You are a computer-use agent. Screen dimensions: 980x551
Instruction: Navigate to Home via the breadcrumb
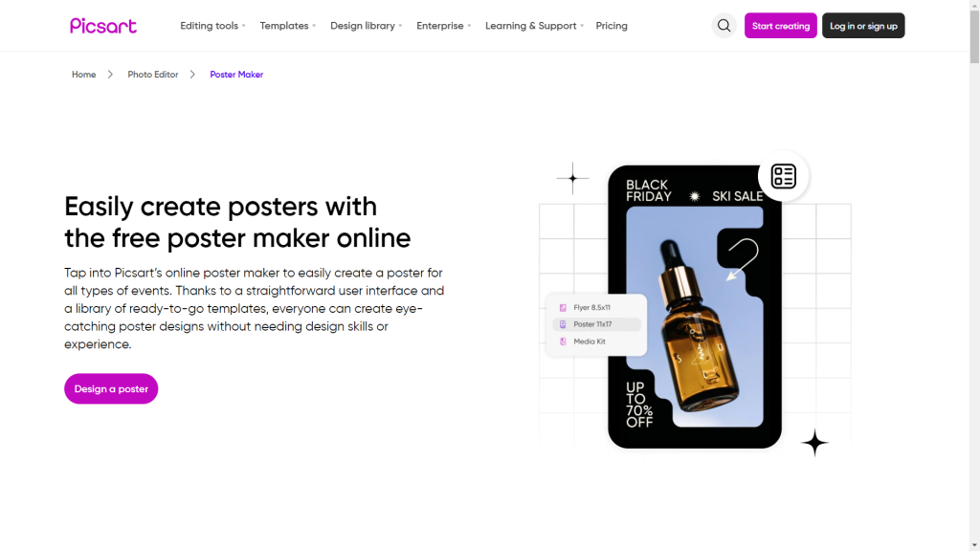[x=83, y=74]
